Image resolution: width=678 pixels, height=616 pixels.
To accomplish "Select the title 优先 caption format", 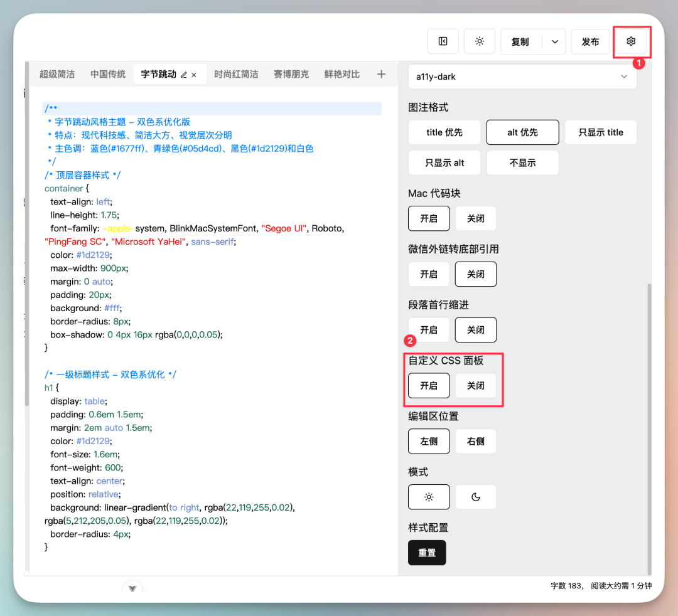I will coord(444,132).
